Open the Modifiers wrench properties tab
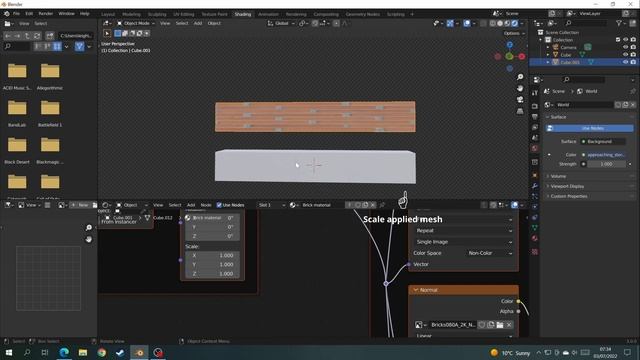640x360 pixels. pyautogui.click(x=535, y=186)
